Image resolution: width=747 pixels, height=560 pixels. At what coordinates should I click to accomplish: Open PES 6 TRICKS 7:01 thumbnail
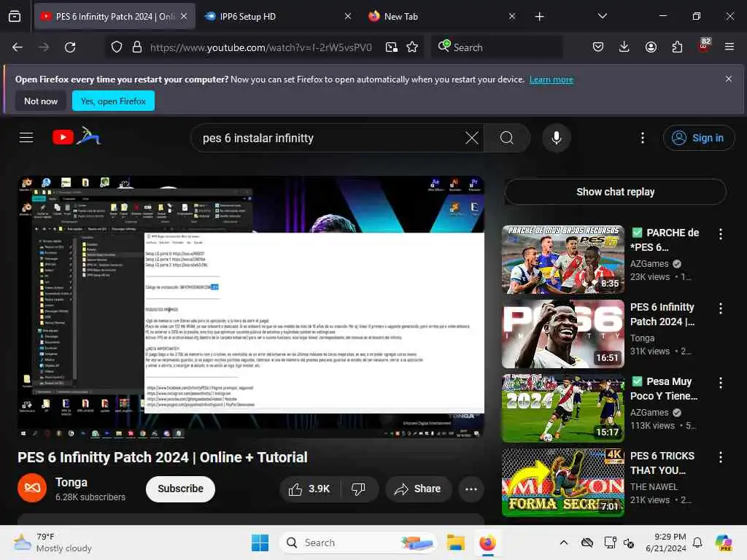coord(562,483)
